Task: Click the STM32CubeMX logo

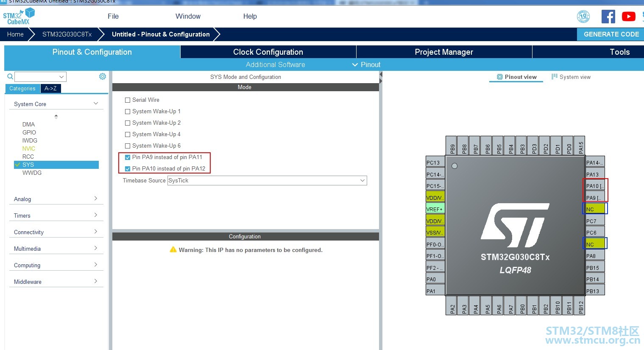Action: coord(19,17)
